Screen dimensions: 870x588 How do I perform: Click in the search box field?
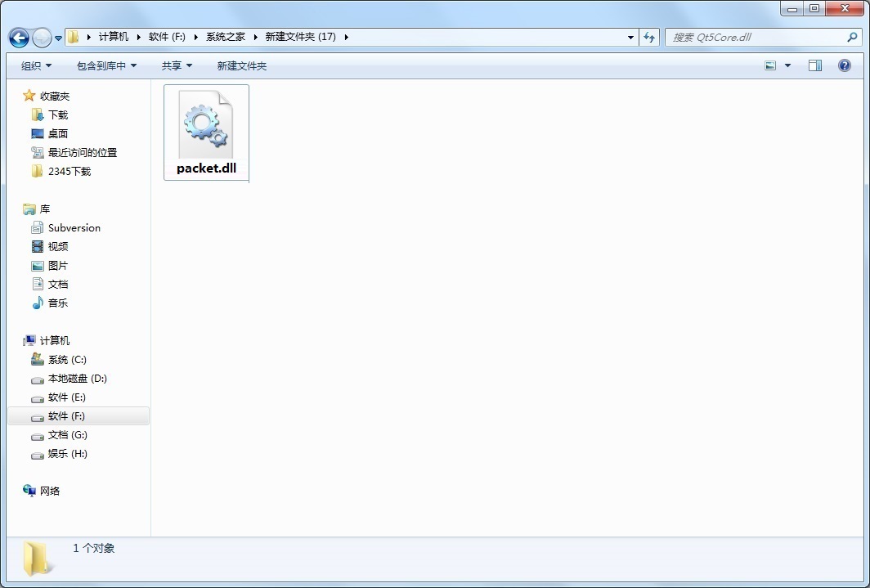(x=756, y=37)
